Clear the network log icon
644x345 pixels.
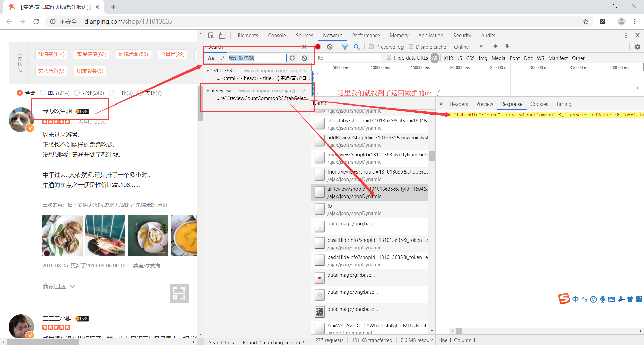point(330,47)
